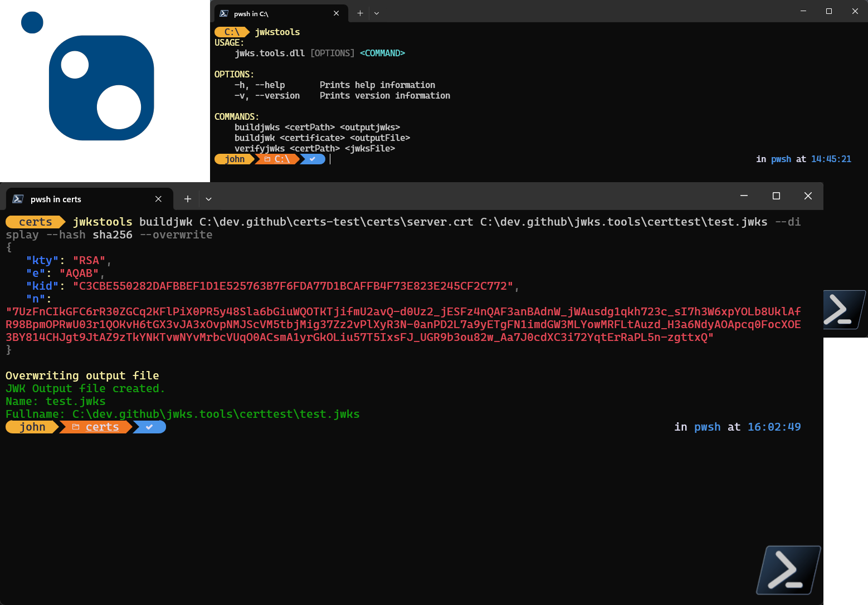Screen dimensions: 868x605
Task: Click the yellow 'certs' prompt segment at the command line
Action: [x=36, y=222]
